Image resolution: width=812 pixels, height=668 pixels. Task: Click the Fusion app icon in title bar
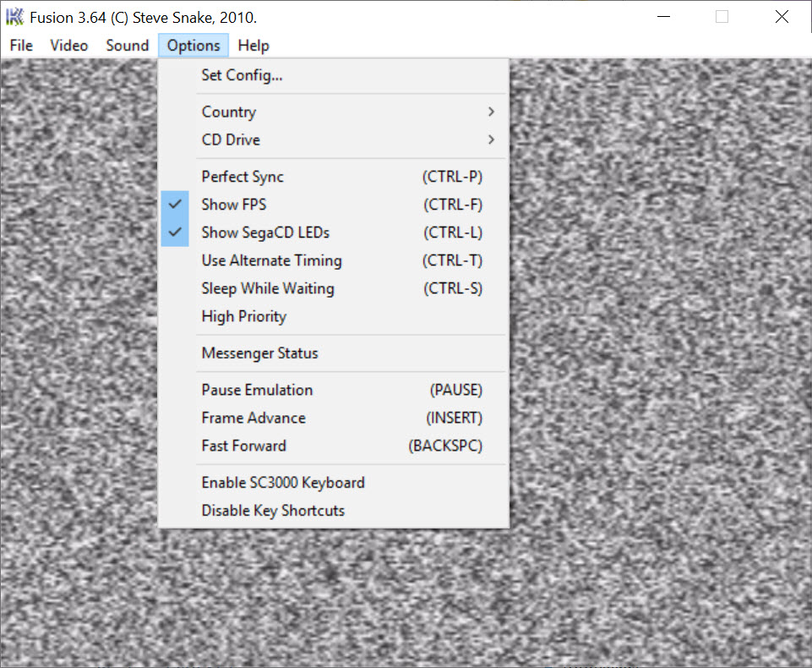click(x=14, y=17)
